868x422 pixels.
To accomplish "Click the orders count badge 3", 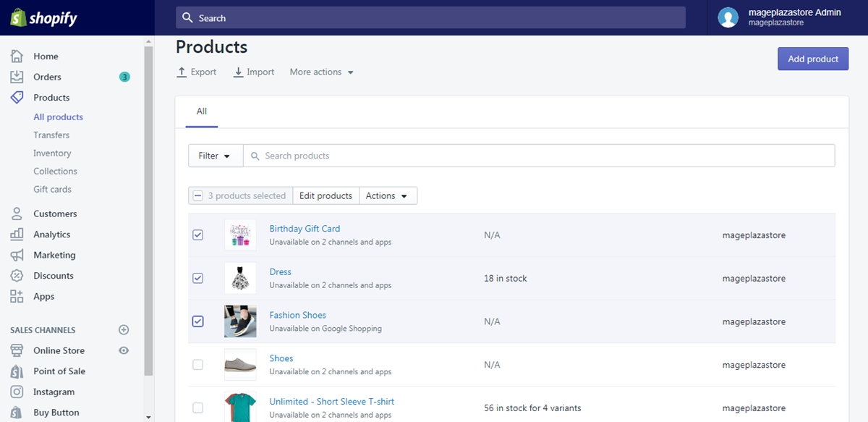I will (124, 77).
